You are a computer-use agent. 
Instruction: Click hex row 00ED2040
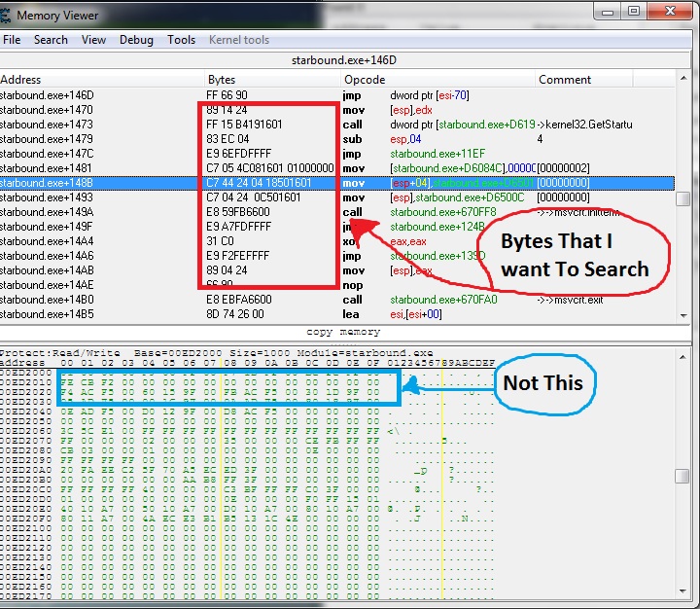[x=247, y=412]
